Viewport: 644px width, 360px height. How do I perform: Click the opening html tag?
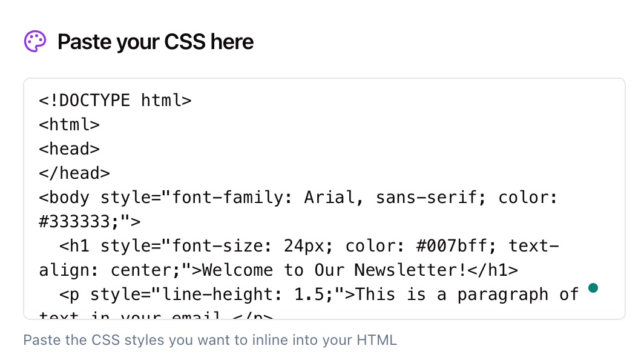click(68, 124)
